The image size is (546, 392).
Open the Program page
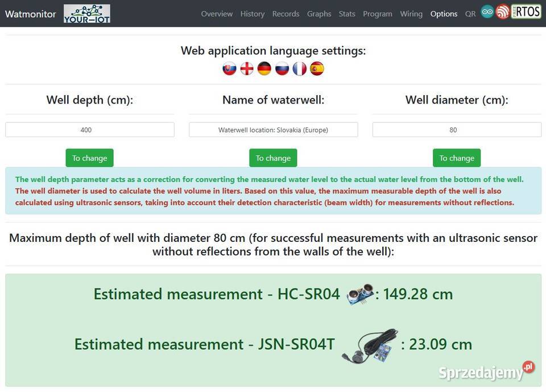point(378,14)
